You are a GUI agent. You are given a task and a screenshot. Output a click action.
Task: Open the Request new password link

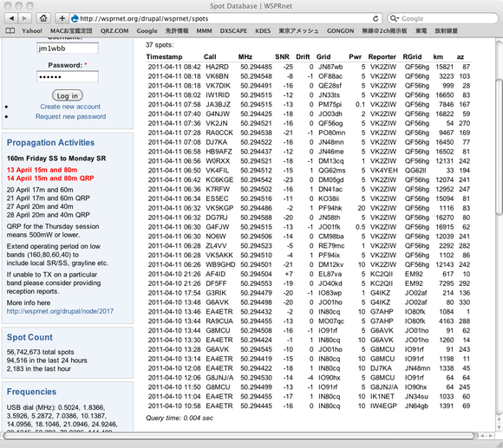(x=70, y=116)
